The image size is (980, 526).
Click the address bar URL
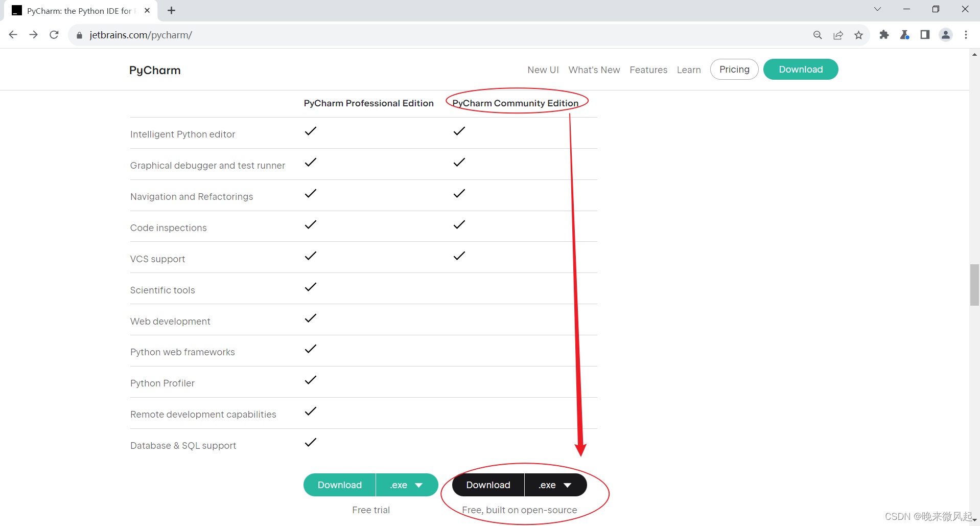141,35
